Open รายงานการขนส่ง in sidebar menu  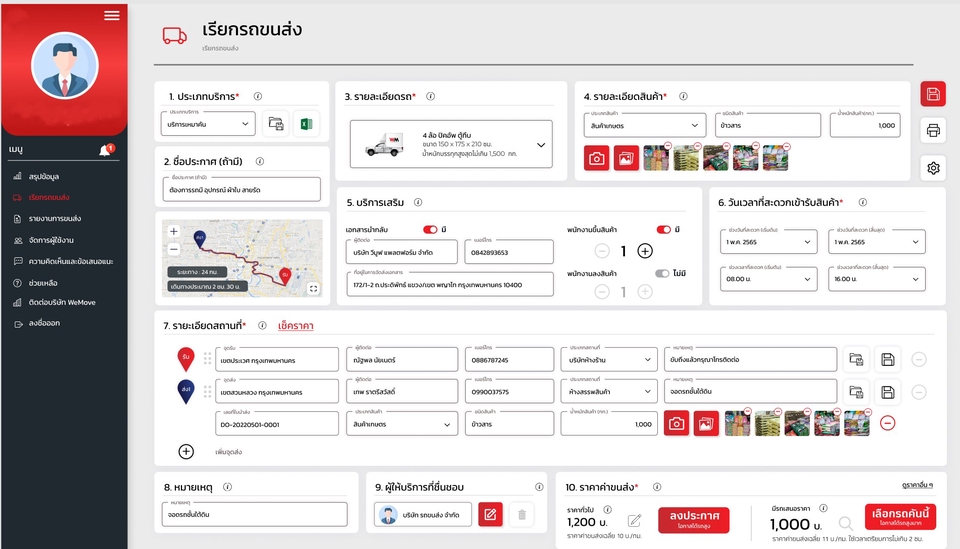pos(54,218)
